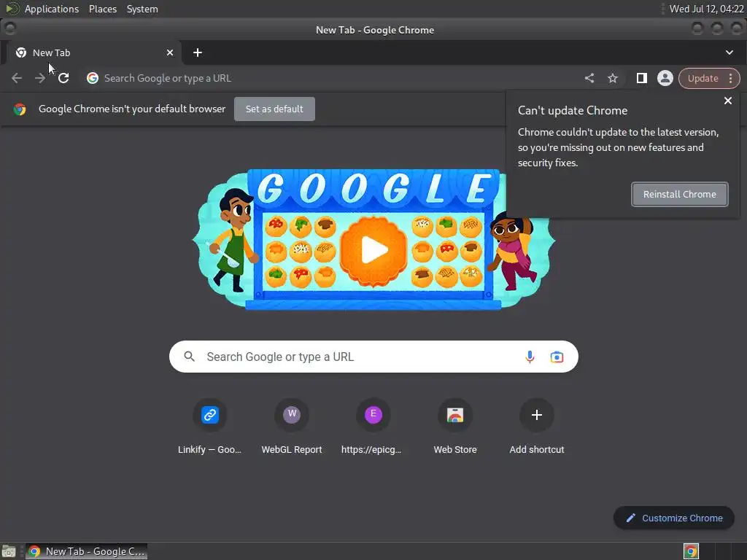Bookmark this tab with the star icon
The height and width of the screenshot is (560, 747).
point(613,78)
